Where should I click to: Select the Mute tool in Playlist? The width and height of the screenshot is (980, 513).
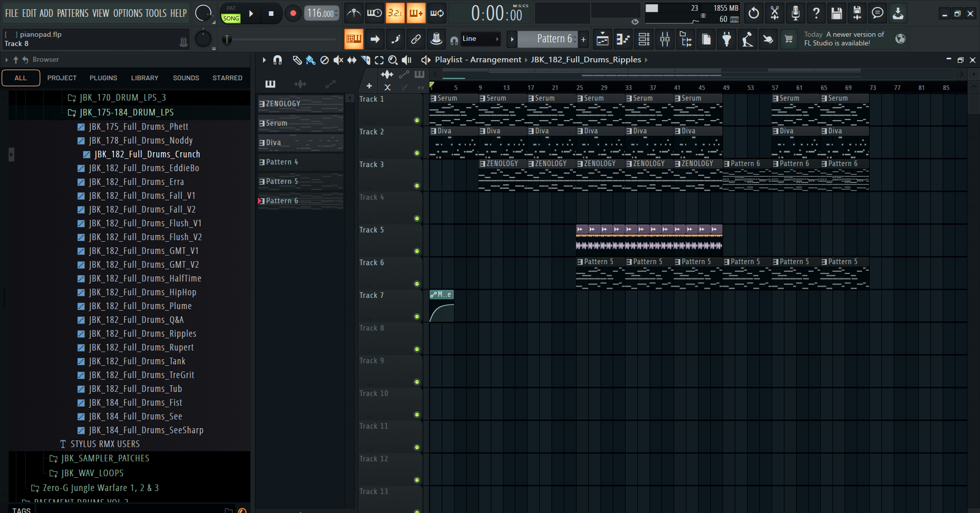[338, 60]
